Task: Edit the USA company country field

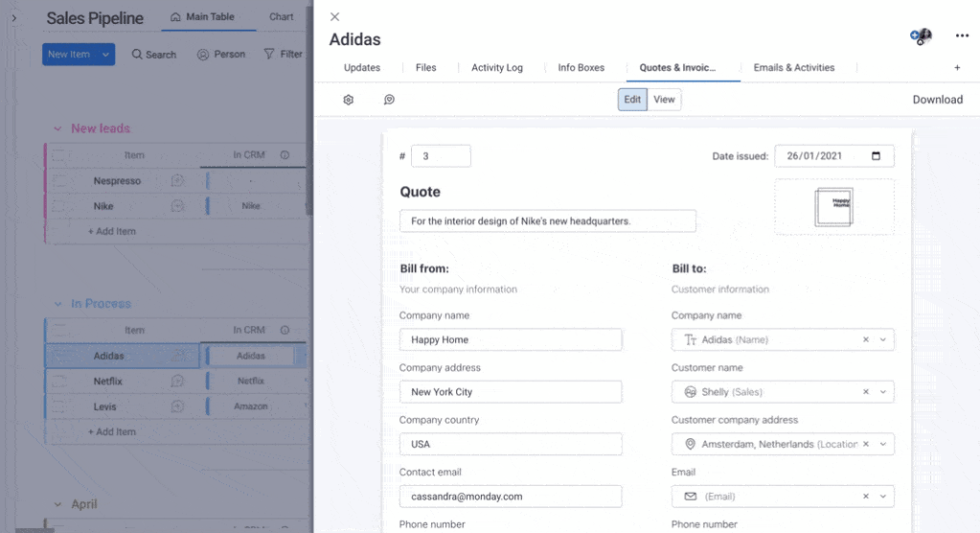Action: (511, 444)
